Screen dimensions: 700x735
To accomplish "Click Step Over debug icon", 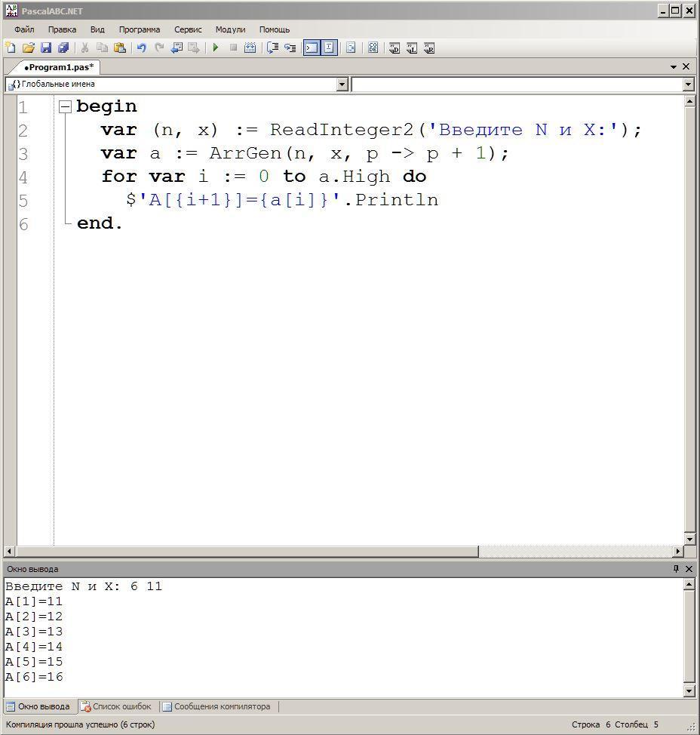I will tap(273, 48).
